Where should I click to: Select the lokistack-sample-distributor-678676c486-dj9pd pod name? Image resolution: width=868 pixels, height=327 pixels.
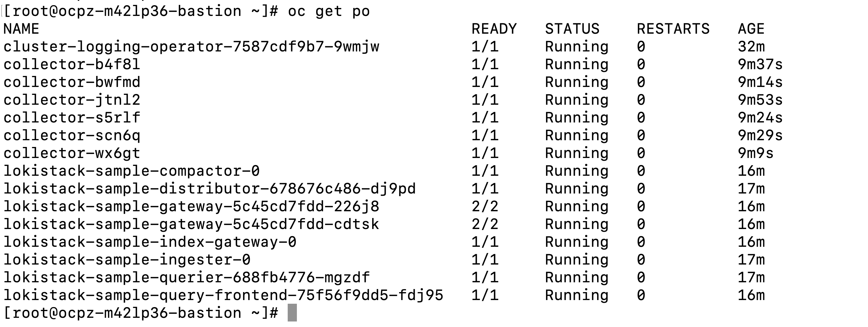pyautogui.click(x=210, y=189)
